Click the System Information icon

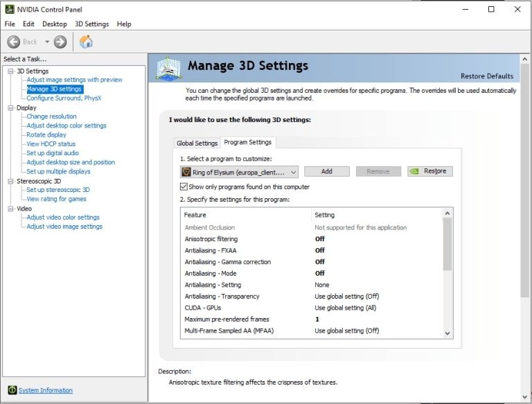(12, 390)
